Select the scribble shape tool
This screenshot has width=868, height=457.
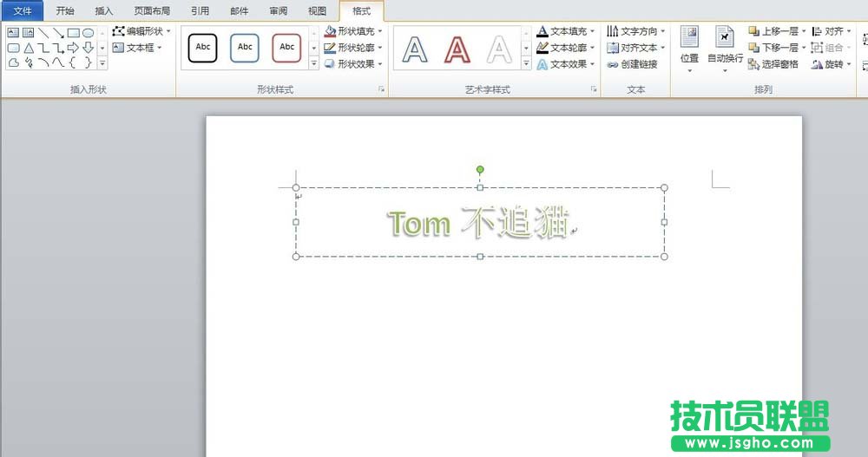pos(29,63)
